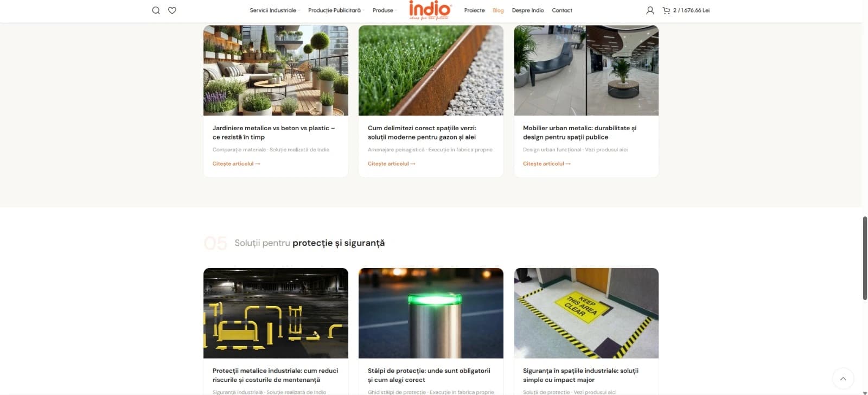Expand the Producție Publicitară dropdown

pos(336,10)
